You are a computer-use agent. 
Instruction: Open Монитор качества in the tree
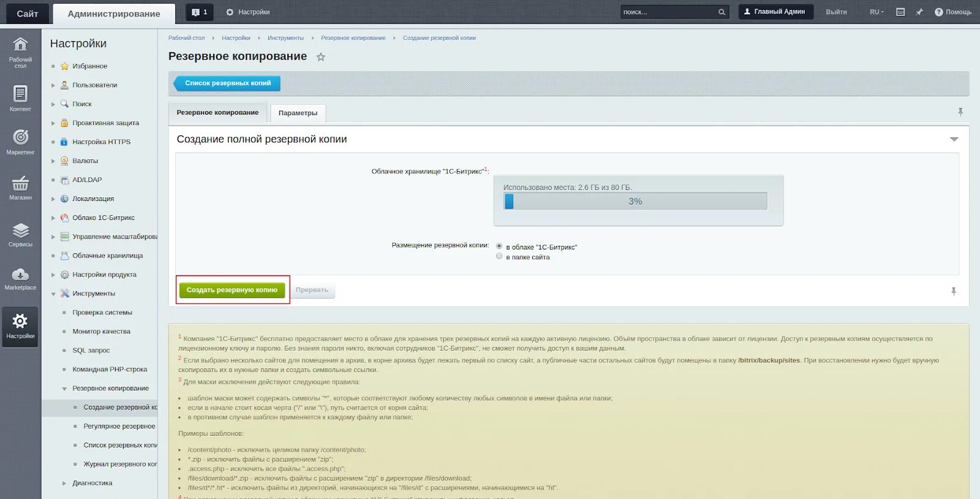[x=101, y=332]
